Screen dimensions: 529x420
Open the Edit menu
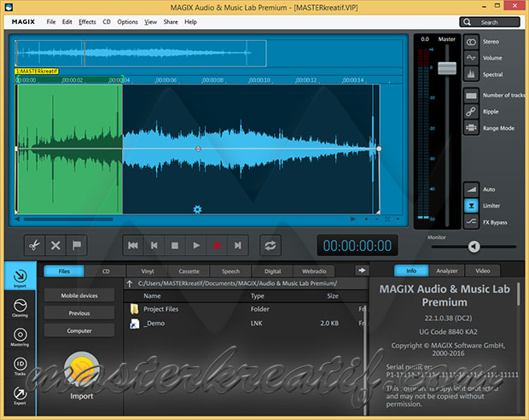tap(67, 22)
